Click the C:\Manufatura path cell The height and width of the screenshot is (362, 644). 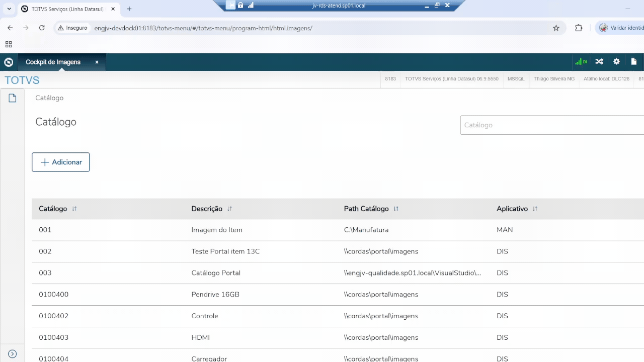coord(366,230)
